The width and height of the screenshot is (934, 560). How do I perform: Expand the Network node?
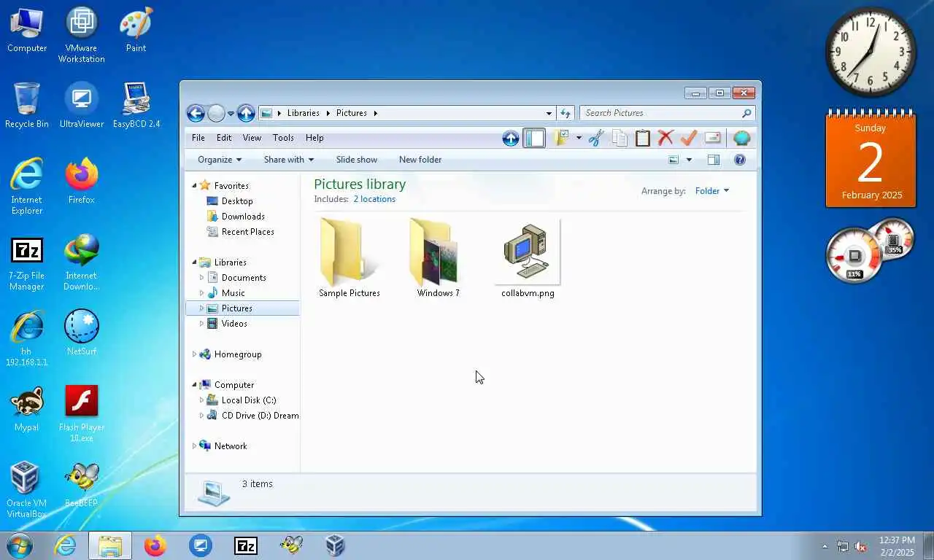(194, 446)
